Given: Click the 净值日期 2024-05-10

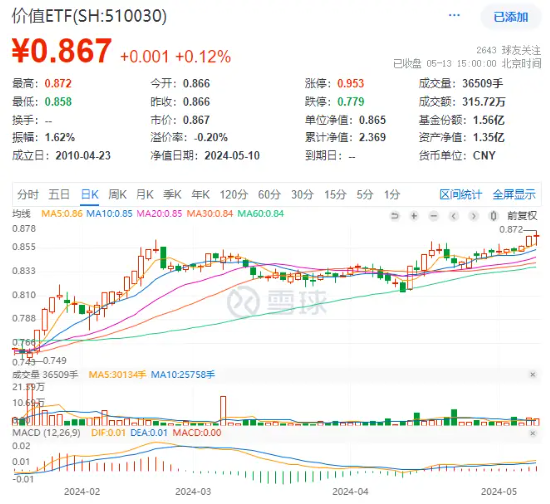Looking at the screenshot, I should (232, 155).
